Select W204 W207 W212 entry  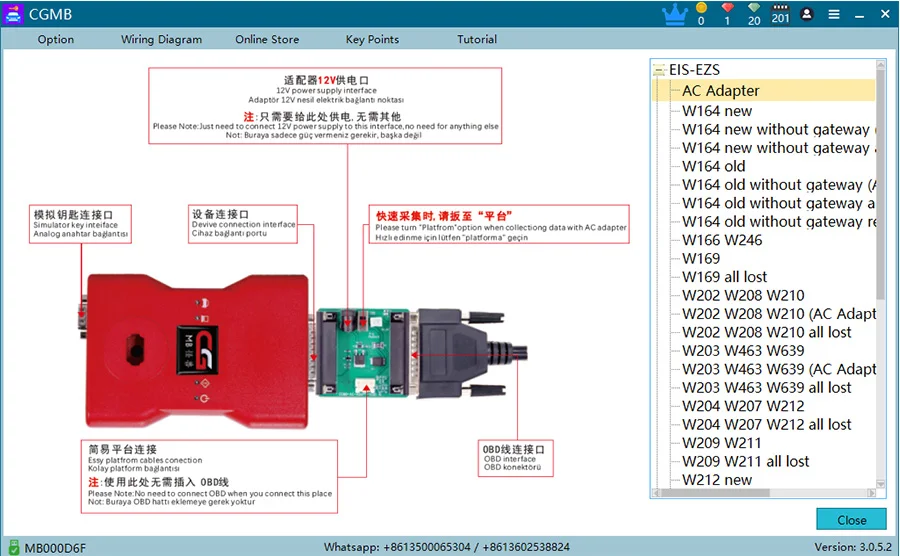743,406
